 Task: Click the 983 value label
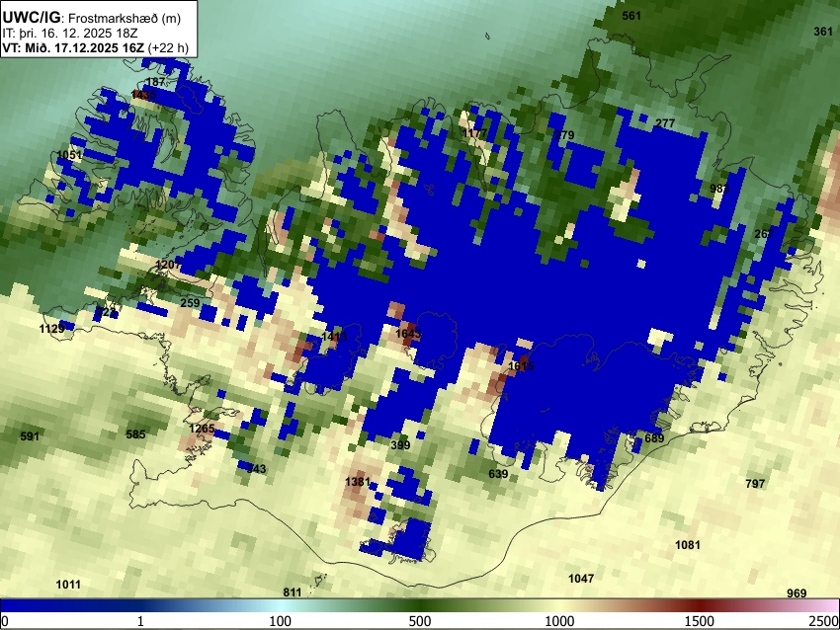pos(719,189)
